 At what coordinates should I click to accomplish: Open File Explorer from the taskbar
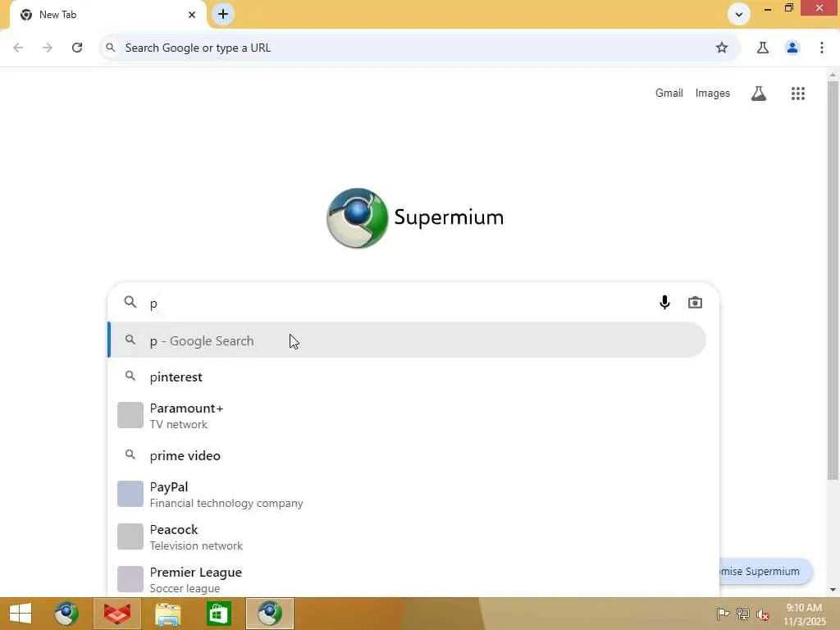point(167,614)
